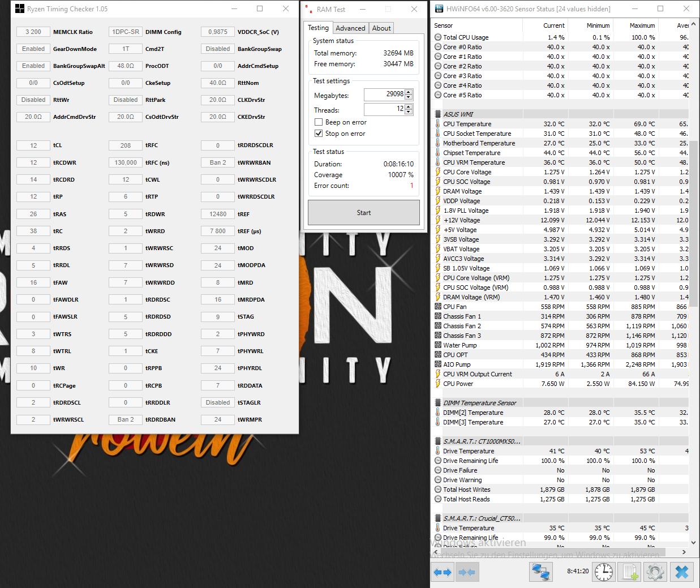The height and width of the screenshot is (588, 700).
Task: Click the ASUS WMI section chip icon
Action: 437,114
